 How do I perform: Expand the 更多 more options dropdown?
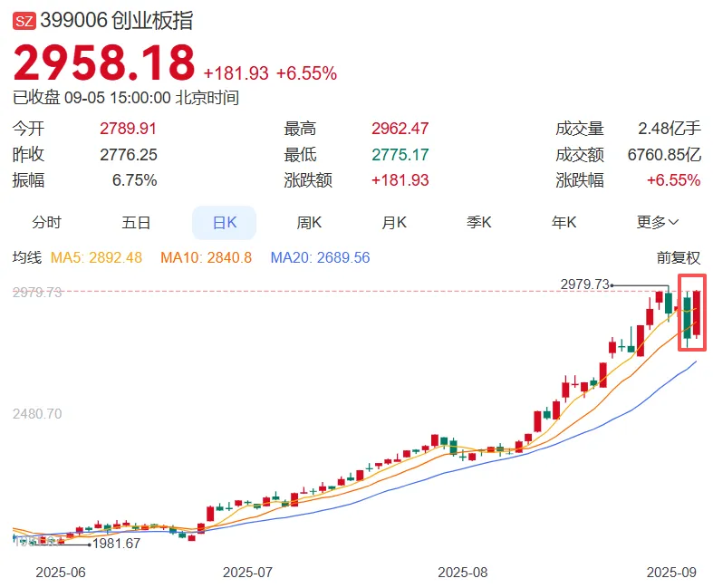coord(658,222)
